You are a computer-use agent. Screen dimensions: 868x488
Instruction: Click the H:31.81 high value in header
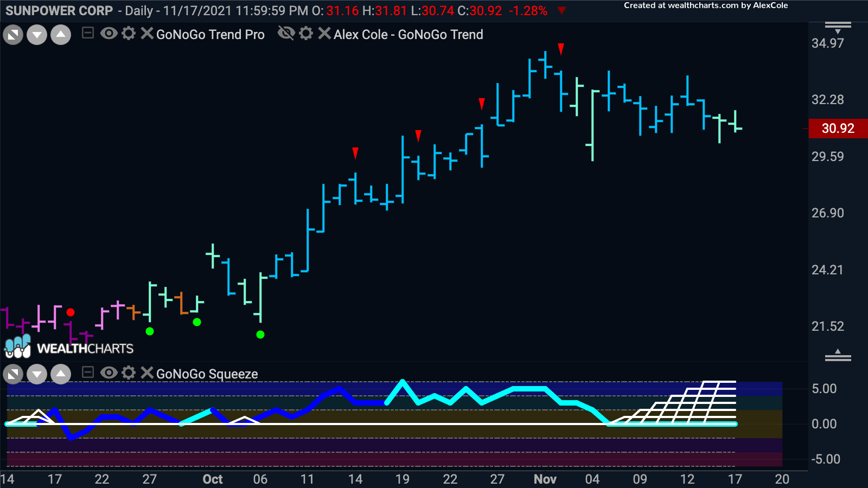(385, 11)
